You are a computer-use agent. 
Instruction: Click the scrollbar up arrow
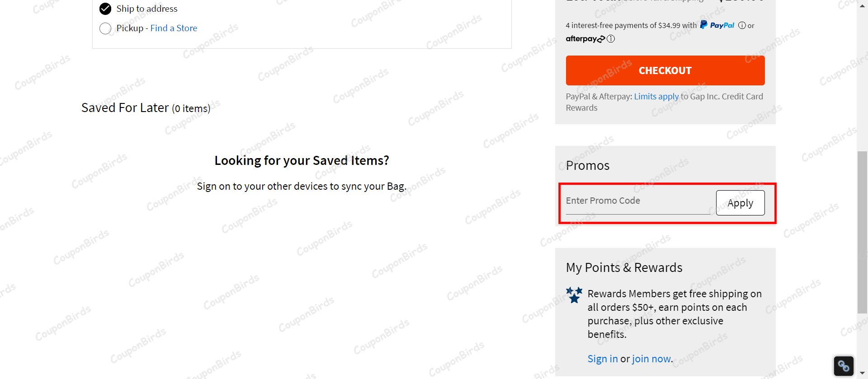tap(863, 3)
